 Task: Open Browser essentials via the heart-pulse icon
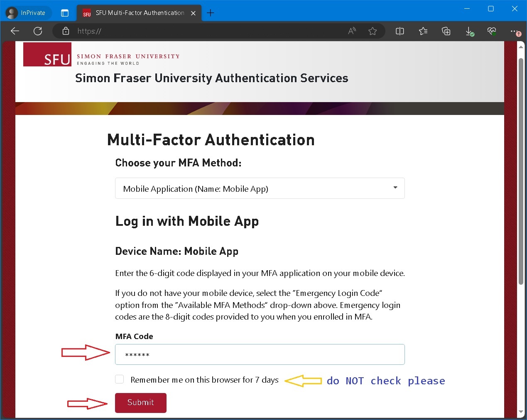(x=492, y=31)
